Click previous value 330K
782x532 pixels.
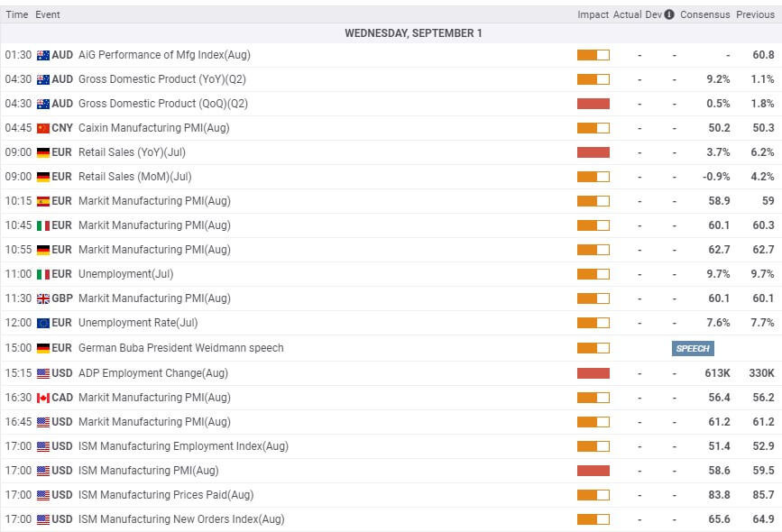coord(761,373)
